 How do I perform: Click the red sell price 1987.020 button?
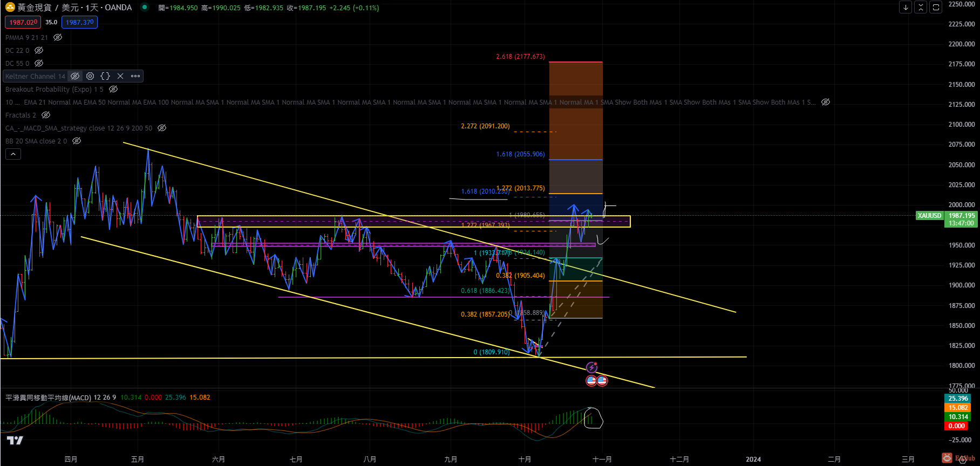(x=23, y=22)
